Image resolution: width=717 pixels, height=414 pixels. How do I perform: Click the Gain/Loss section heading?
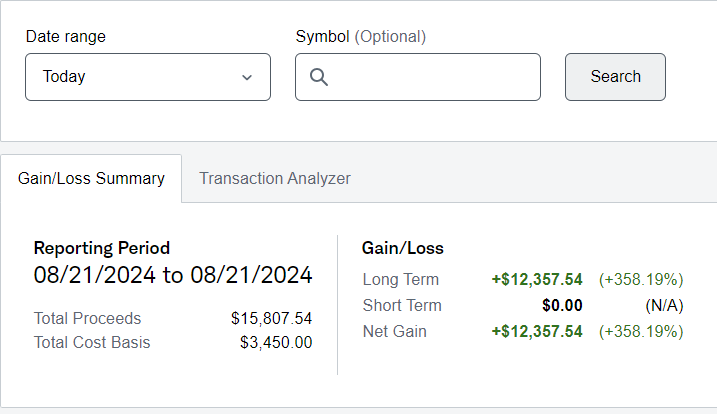pos(402,248)
